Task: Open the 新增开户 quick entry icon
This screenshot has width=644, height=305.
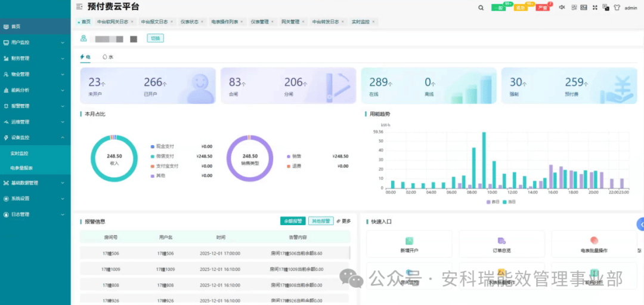Action: (x=409, y=241)
